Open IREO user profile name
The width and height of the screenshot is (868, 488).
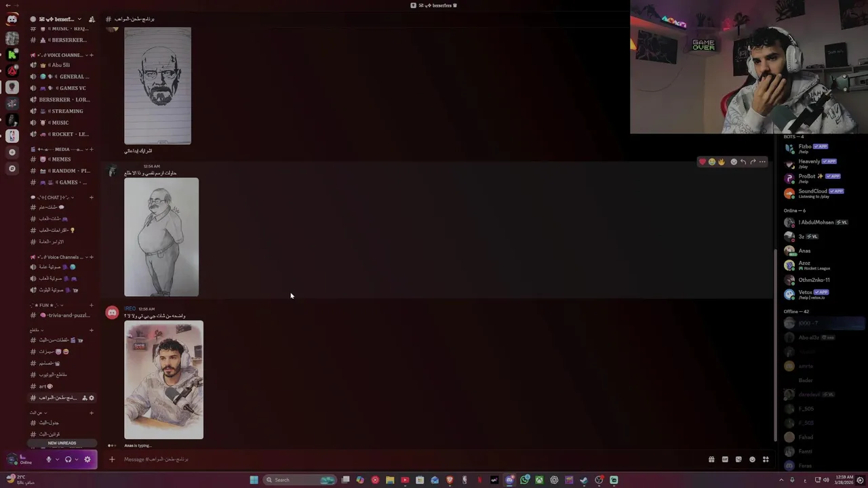click(x=130, y=309)
